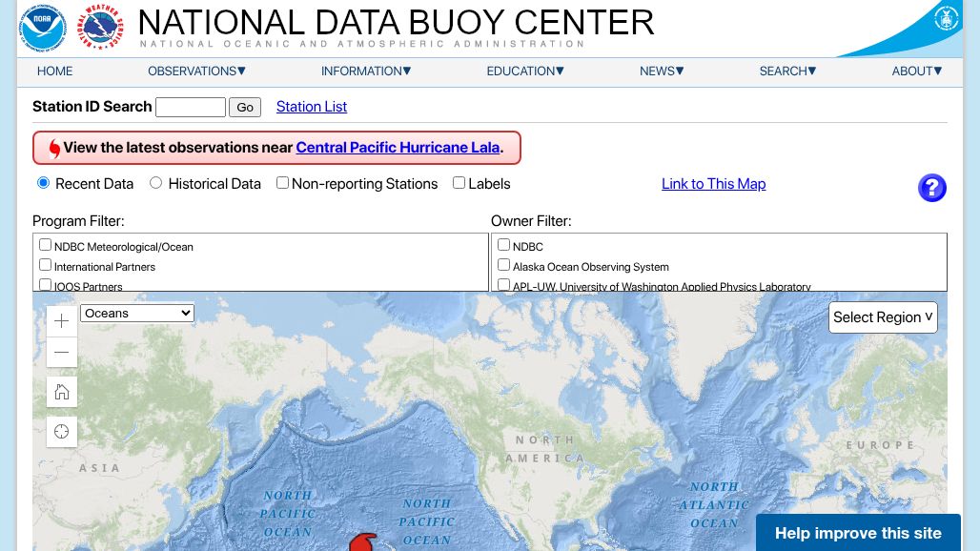Reset map to home view
The image size is (980, 551).
(x=61, y=392)
